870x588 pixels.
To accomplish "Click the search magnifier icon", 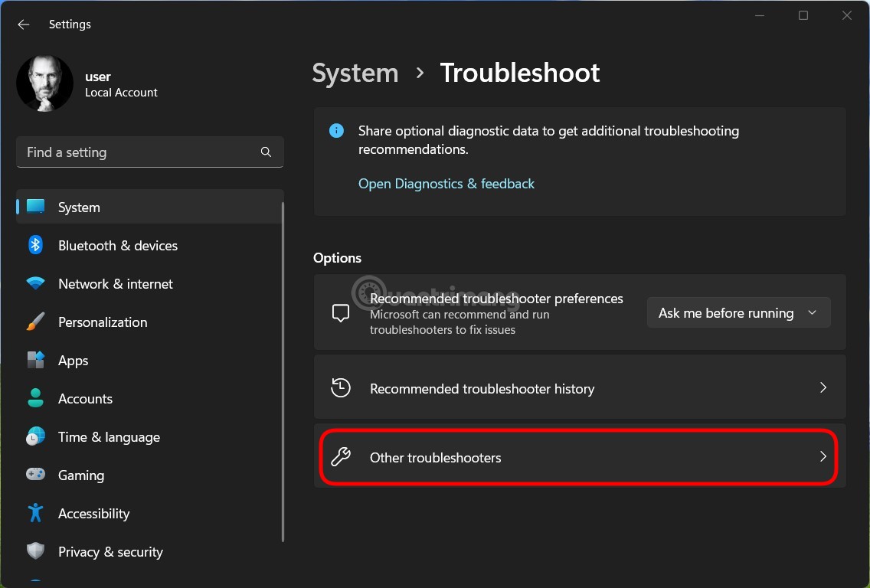I will pyautogui.click(x=266, y=152).
